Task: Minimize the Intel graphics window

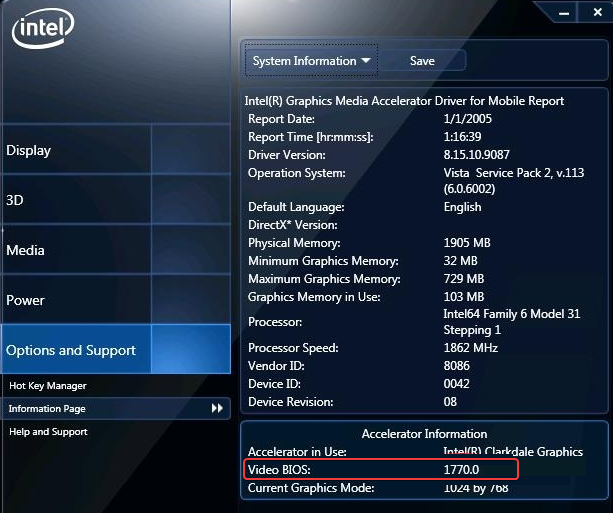Action: (563, 13)
